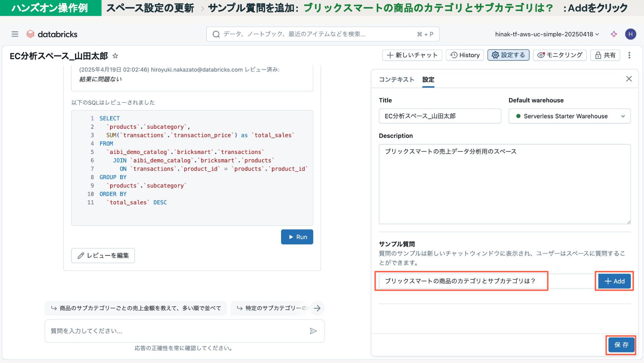Click レビューを編集 to edit review

(x=103, y=255)
